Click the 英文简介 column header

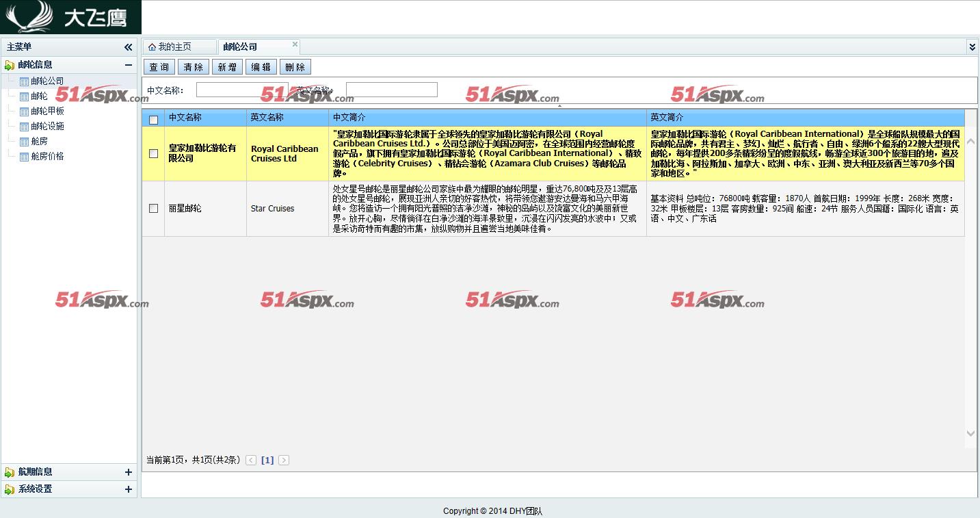coord(806,118)
